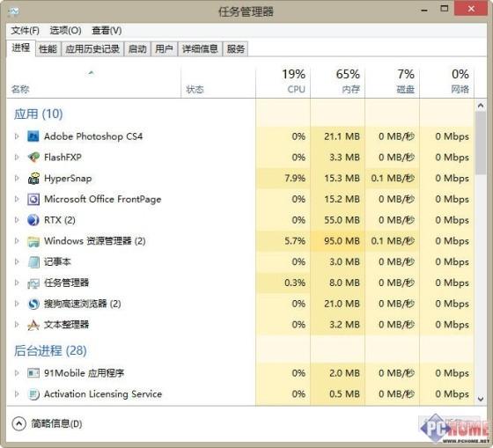This screenshot has width=493, height=448.
Task: Click the Adobe Photoshop CS4 icon
Action: point(33,136)
